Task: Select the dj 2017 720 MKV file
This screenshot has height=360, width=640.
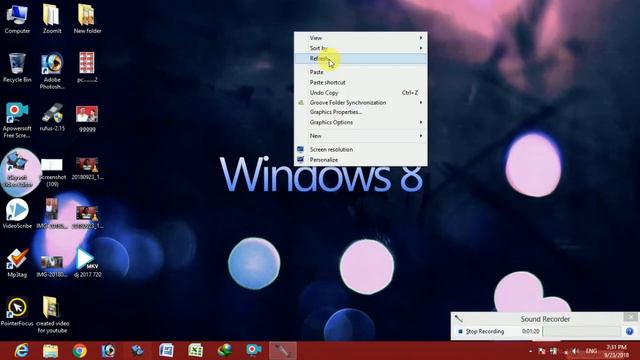Action: click(x=87, y=263)
